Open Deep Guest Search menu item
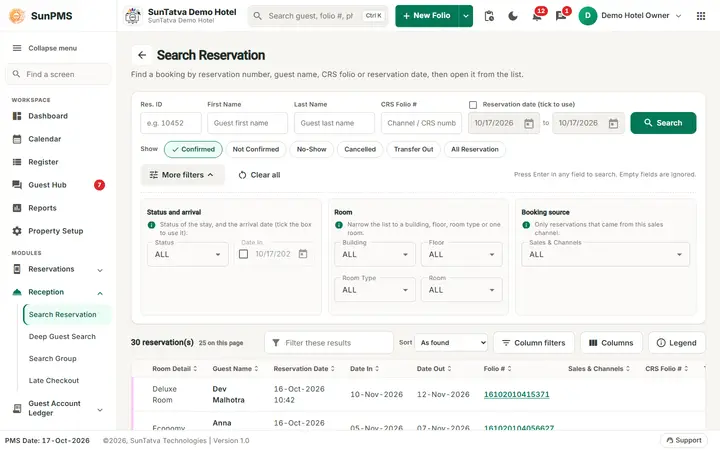 coord(67,337)
